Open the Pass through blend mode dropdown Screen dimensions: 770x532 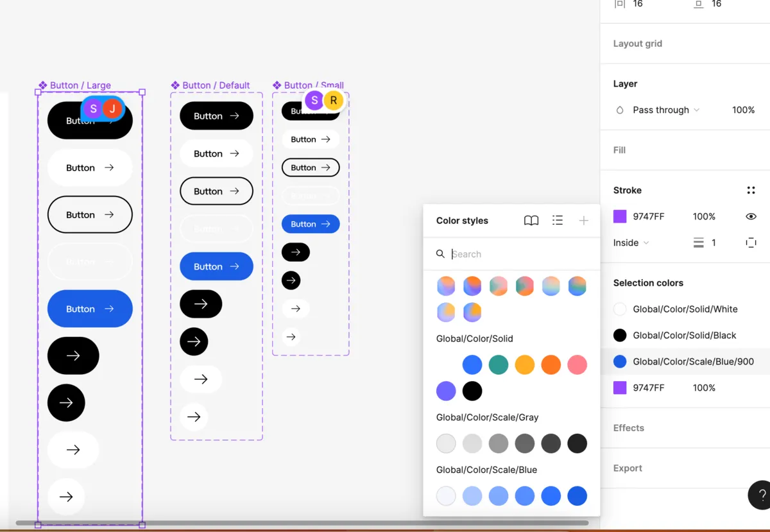665,110
